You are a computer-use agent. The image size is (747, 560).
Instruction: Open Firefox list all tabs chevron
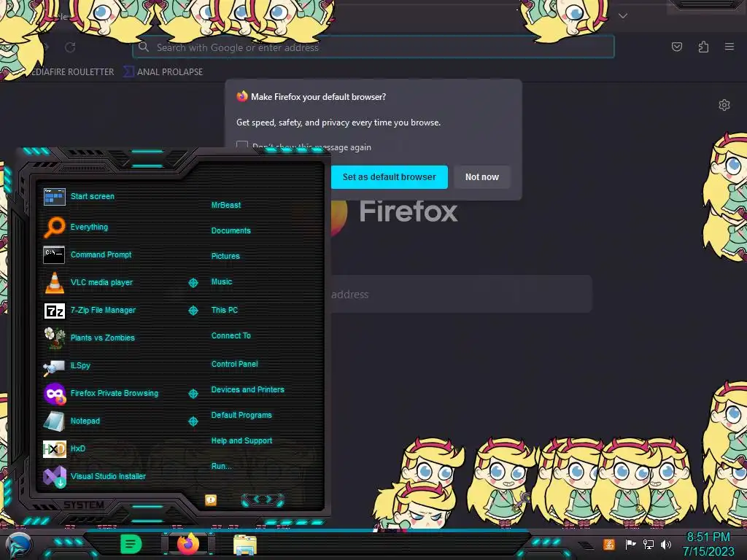coord(623,16)
